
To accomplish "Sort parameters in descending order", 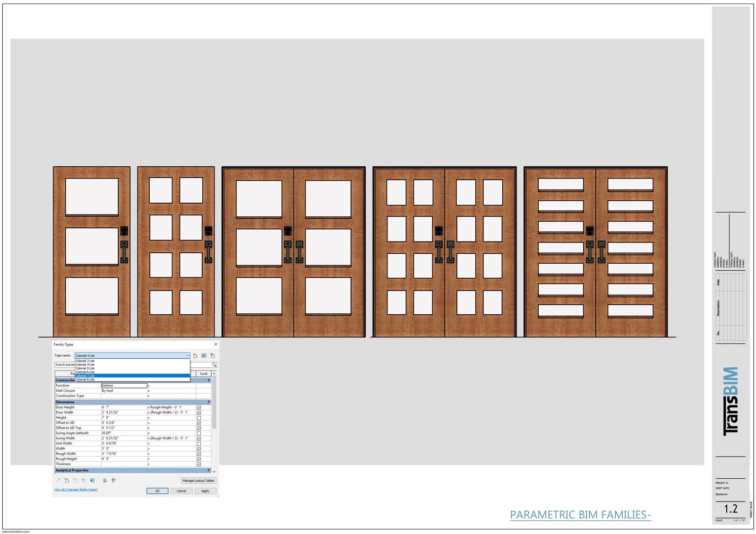I will 113,481.
